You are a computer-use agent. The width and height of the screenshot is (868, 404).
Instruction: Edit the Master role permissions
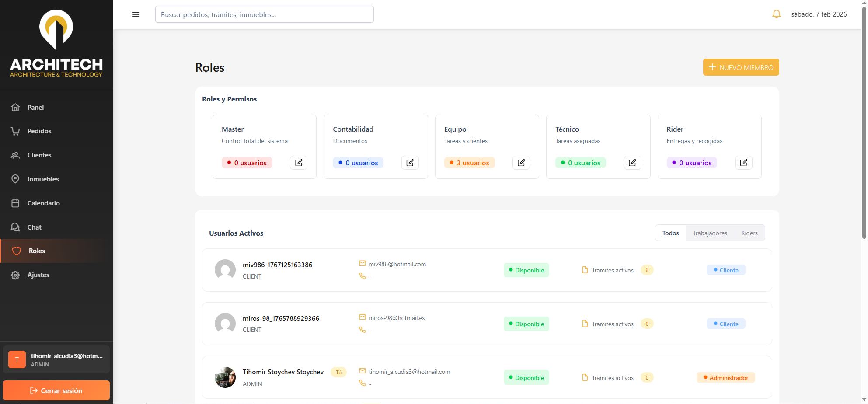(x=299, y=163)
